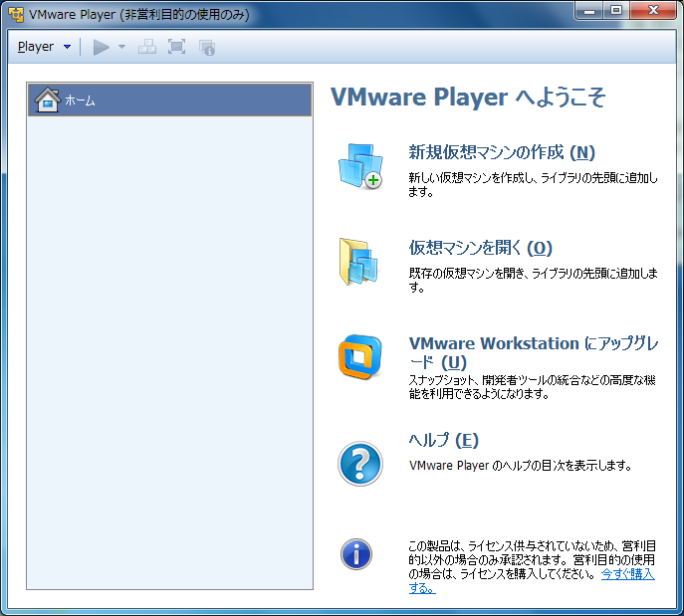
Task: Click ヘルプ (E) heading
Action: 444,440
